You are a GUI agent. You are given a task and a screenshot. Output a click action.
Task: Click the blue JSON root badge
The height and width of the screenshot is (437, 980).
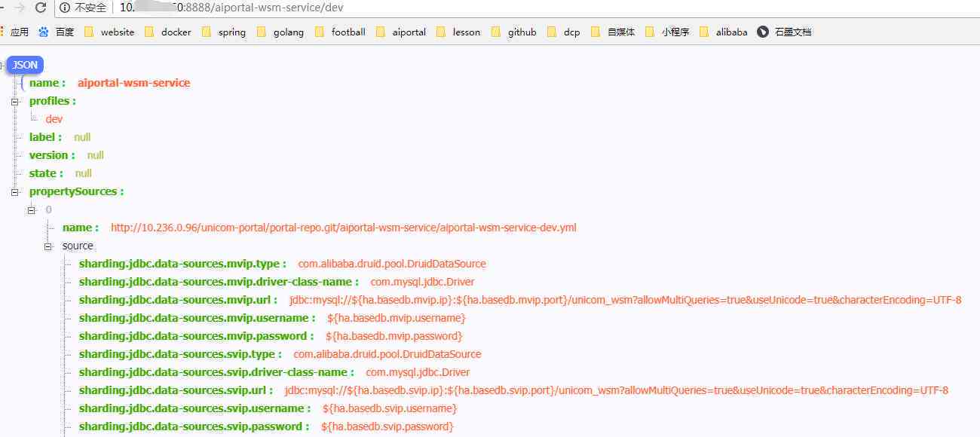click(x=25, y=65)
